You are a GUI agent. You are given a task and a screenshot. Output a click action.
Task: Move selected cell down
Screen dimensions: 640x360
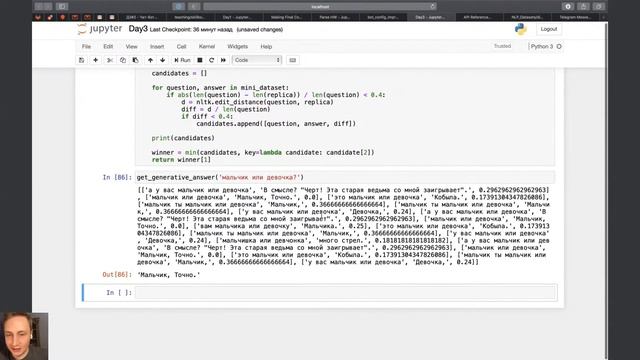click(x=162, y=60)
